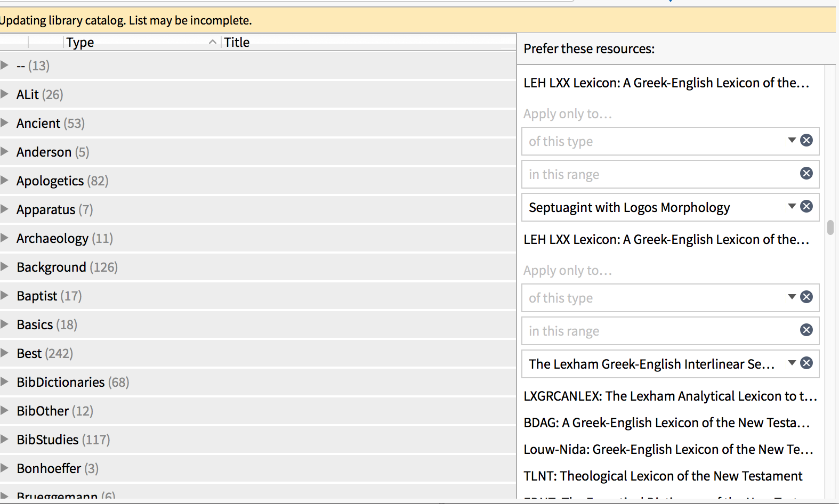Click the Archaeology (11) row label
Screen dimensions: 839x504
64,238
